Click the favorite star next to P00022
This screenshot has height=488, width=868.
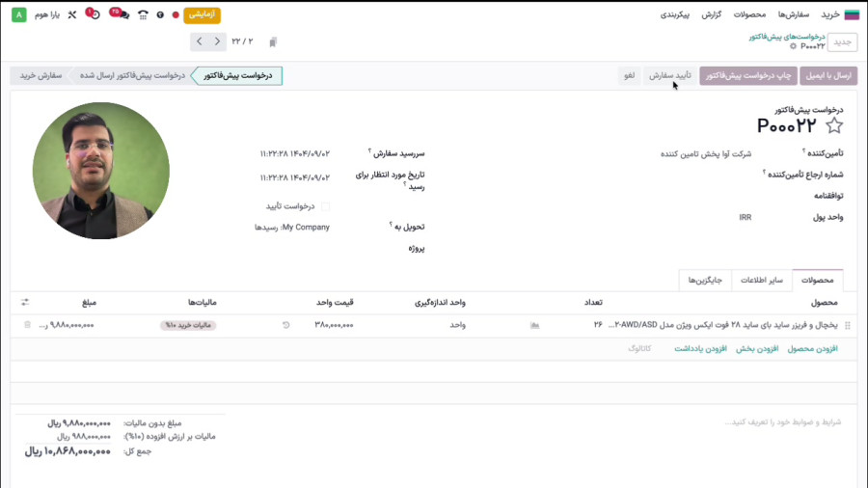(834, 125)
